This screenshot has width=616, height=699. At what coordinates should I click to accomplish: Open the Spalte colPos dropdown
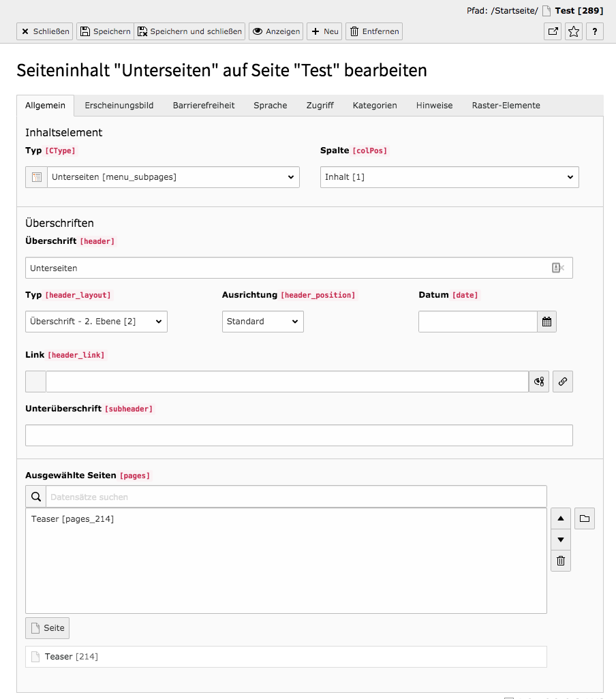click(x=449, y=177)
